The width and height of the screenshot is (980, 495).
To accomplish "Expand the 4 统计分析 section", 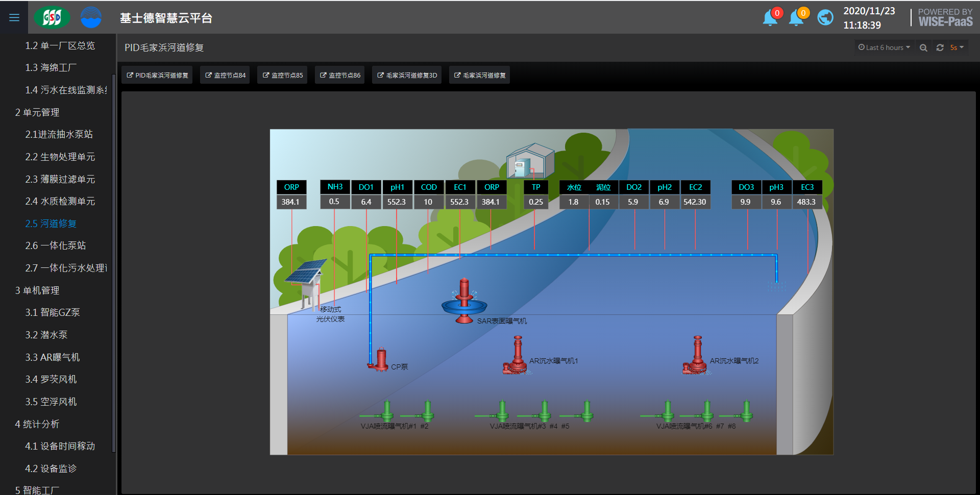I will [x=37, y=424].
